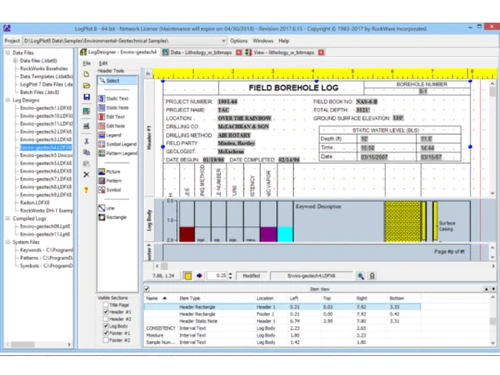Pick the Symbol Legend tool
500x375 pixels.
point(118,144)
